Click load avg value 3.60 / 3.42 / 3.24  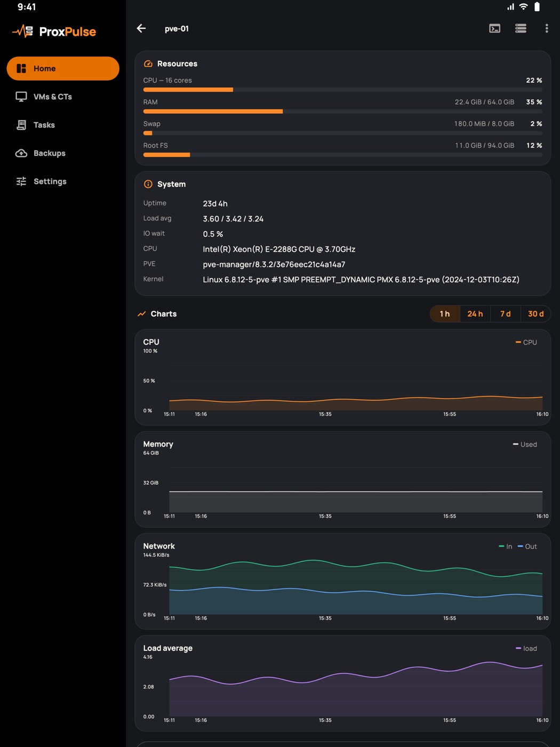233,219
